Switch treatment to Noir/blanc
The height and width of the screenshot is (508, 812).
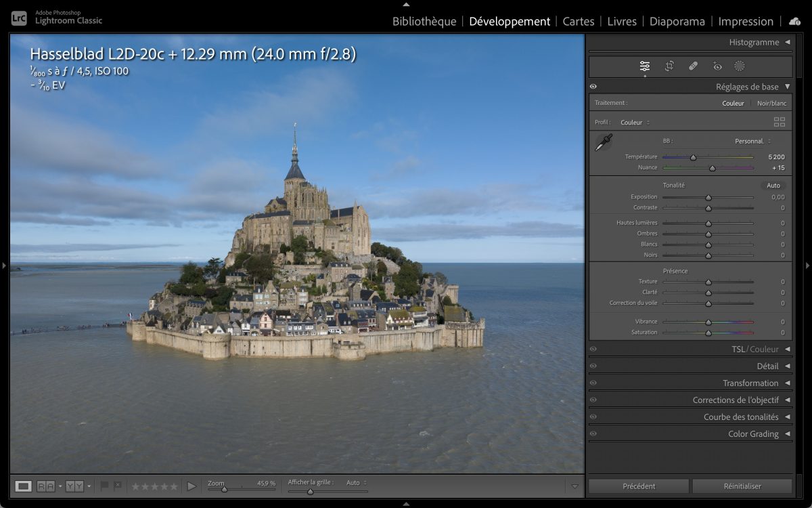(x=771, y=103)
